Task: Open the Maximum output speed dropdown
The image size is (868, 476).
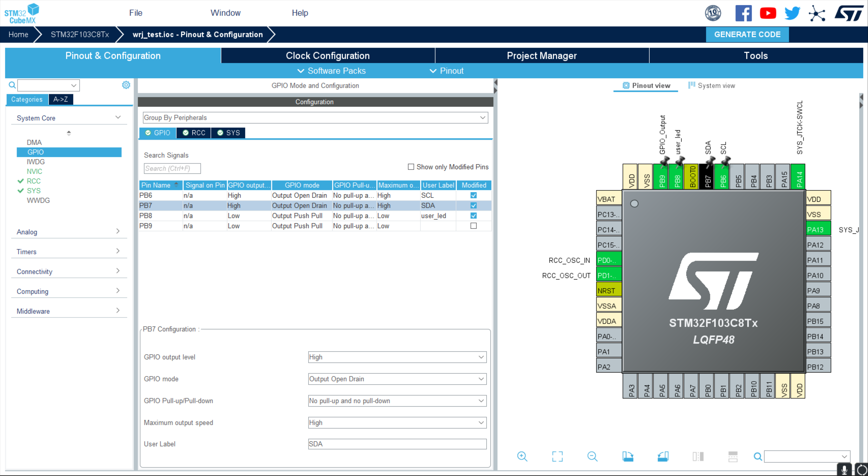Action: [397, 422]
